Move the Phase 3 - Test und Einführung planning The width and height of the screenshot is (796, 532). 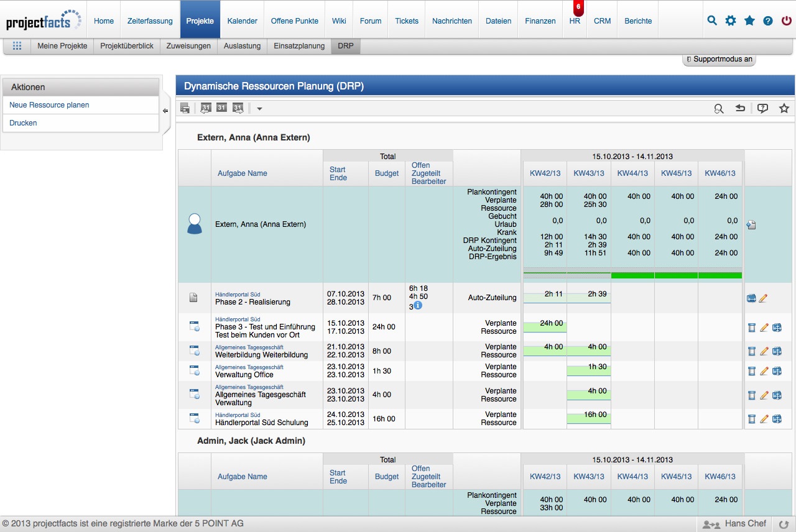pyautogui.click(x=777, y=328)
